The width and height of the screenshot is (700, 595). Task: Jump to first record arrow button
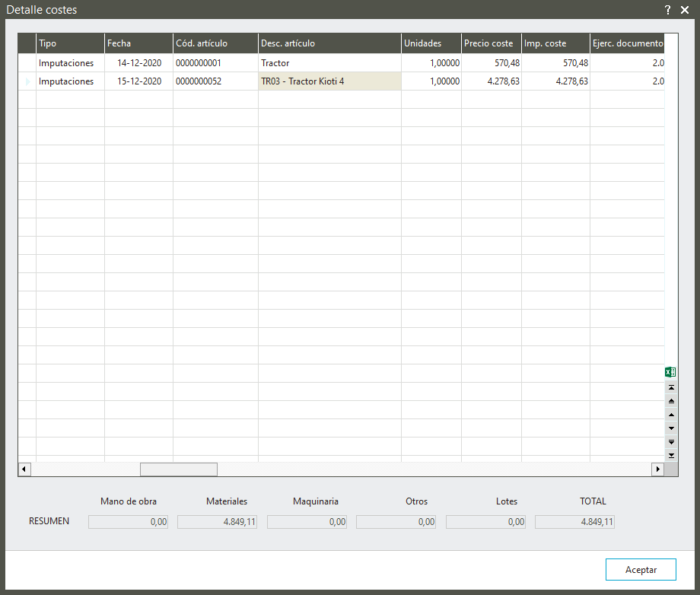[x=671, y=387]
